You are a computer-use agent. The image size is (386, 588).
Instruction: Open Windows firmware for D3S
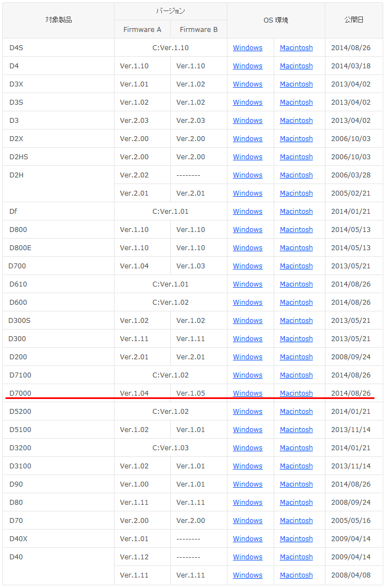[247, 102]
